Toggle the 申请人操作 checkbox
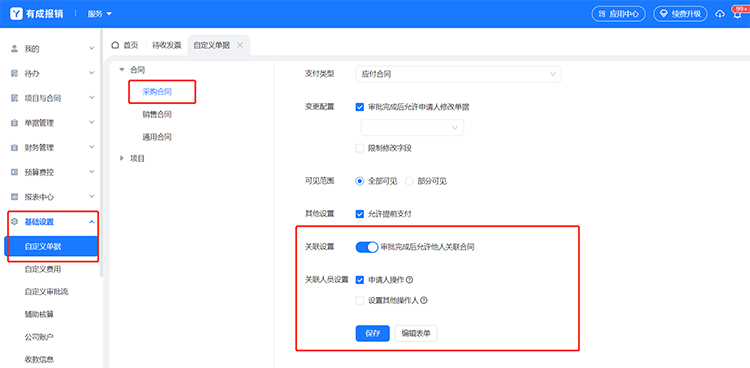 point(360,280)
